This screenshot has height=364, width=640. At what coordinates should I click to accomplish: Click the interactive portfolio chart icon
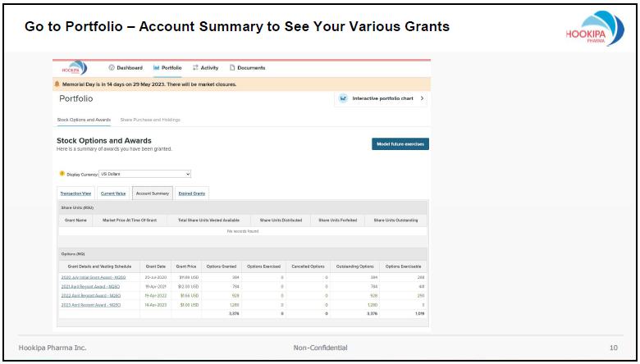(344, 98)
